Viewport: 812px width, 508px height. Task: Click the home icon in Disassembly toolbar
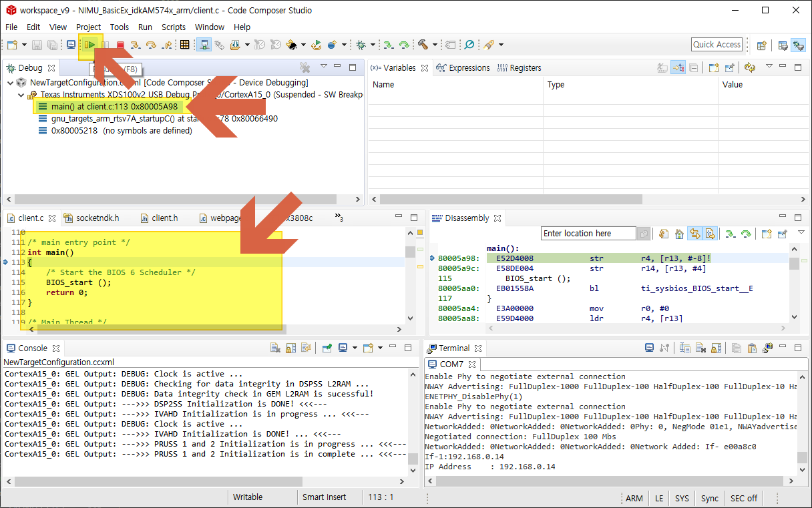click(679, 234)
